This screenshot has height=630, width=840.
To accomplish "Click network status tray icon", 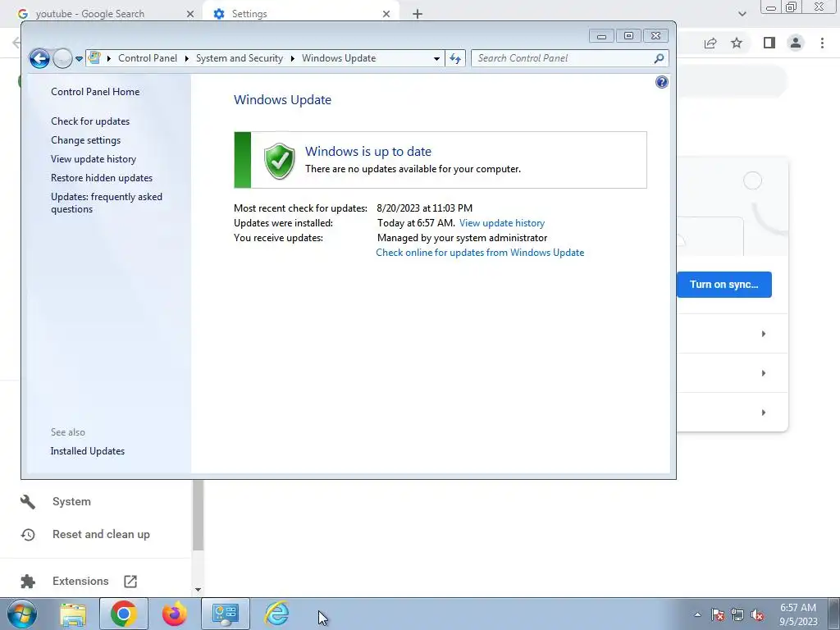I will point(737,615).
